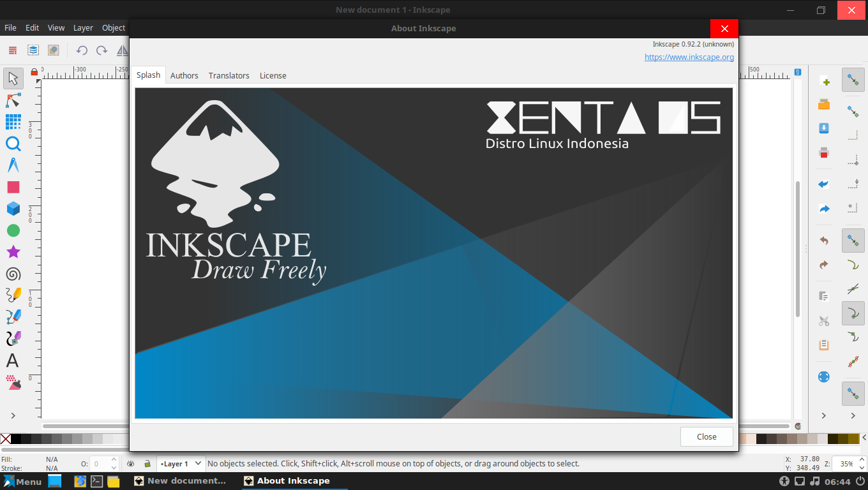Select the Spiral tool
868x490 pixels.
tap(13, 274)
